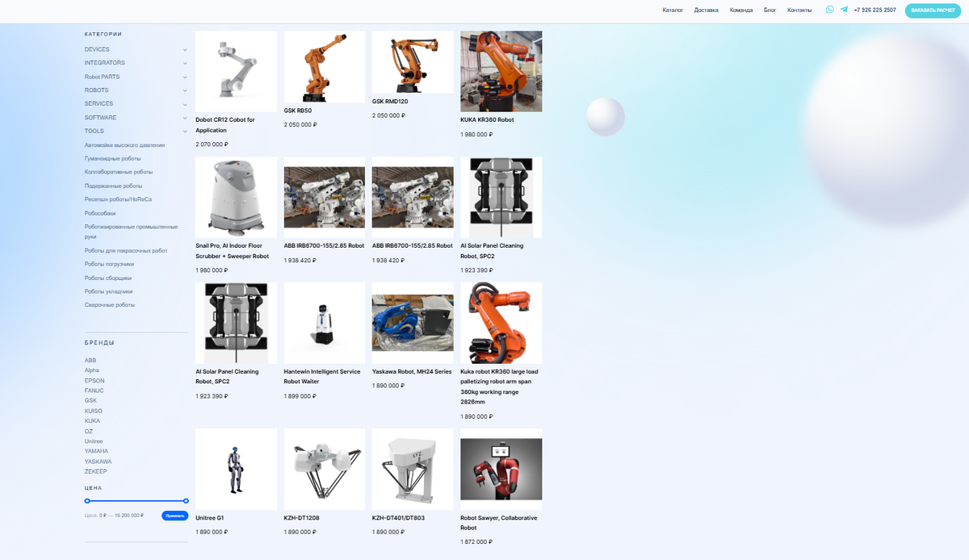
Task: Filter by EPSON brand
Action: [94, 380]
